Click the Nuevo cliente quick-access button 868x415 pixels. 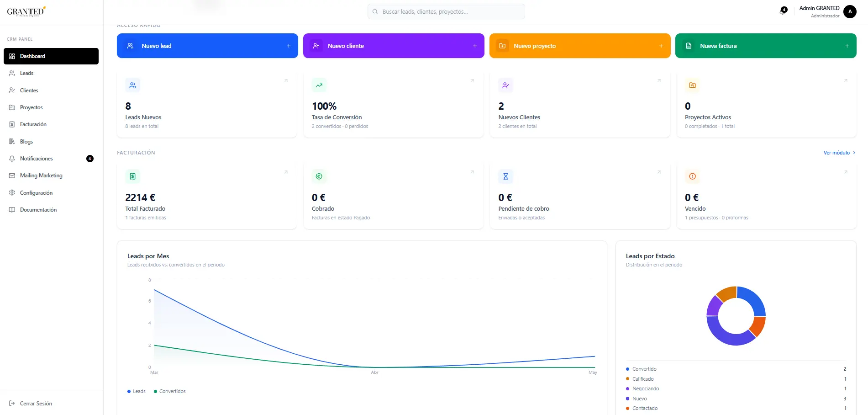pyautogui.click(x=394, y=46)
